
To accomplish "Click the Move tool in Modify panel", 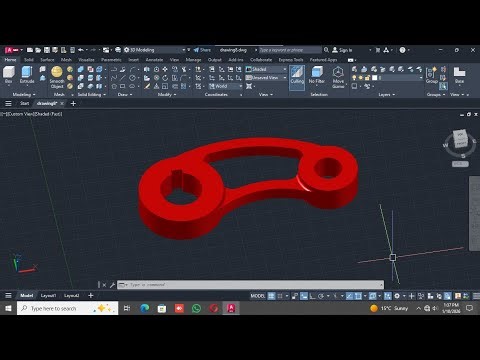I will (x=165, y=69).
